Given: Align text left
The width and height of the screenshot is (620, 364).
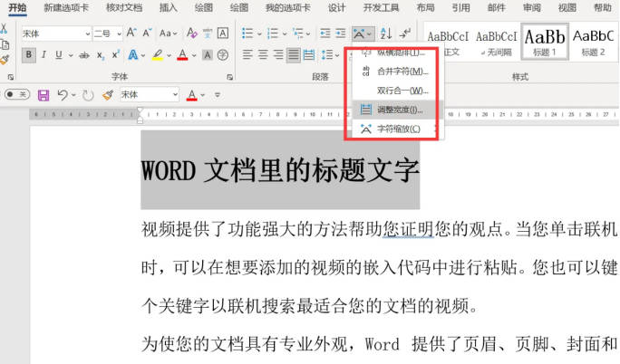Looking at the screenshot, I should (247, 55).
